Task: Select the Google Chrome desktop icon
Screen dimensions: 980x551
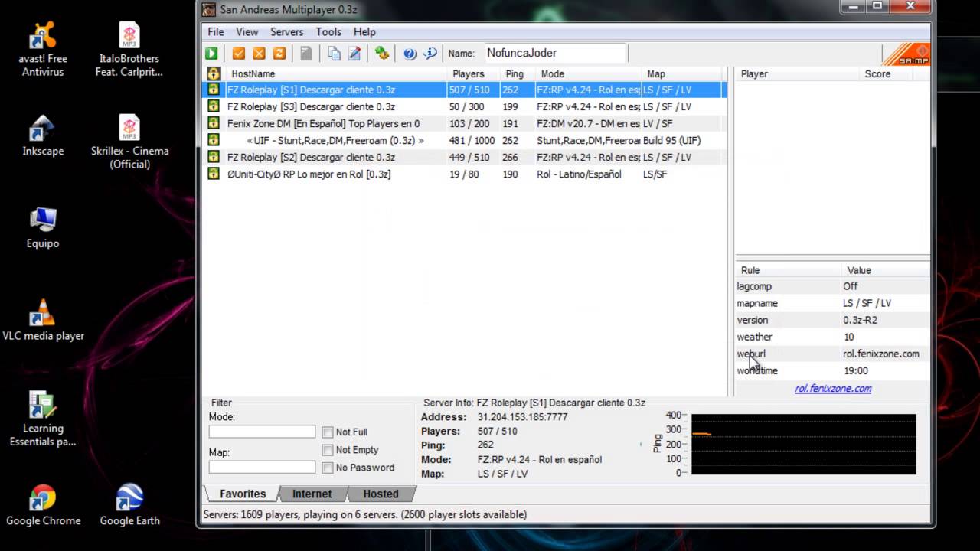Action: [43, 505]
